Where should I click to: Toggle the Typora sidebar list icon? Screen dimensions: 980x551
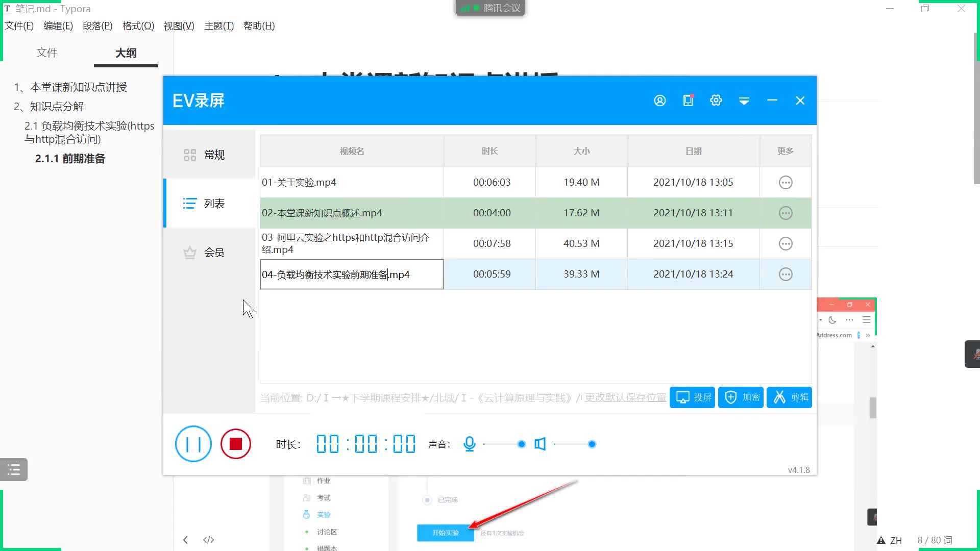14,469
